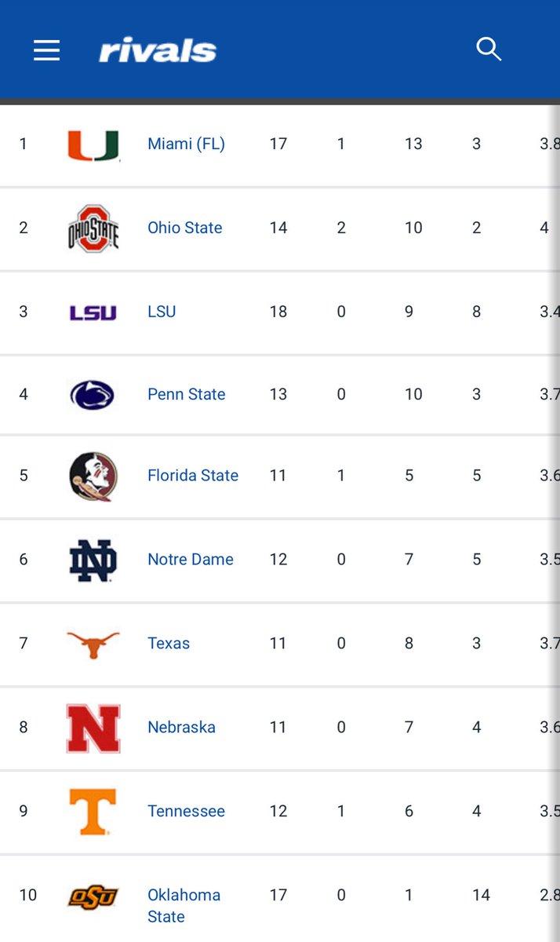Click the Tennessee orange T logo
Viewport: 560px width, 942px height.
93,812
